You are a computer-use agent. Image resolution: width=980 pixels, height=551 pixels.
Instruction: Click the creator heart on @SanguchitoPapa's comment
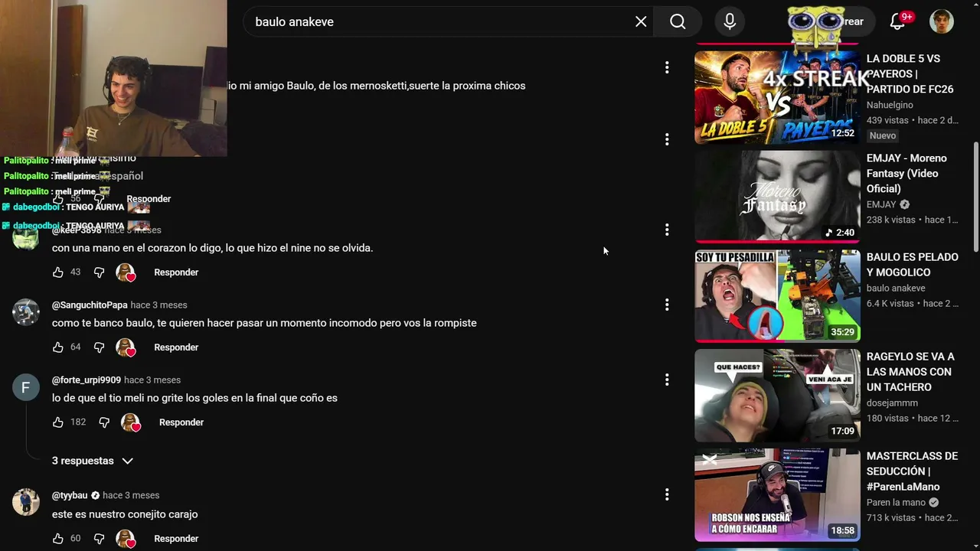126,347
